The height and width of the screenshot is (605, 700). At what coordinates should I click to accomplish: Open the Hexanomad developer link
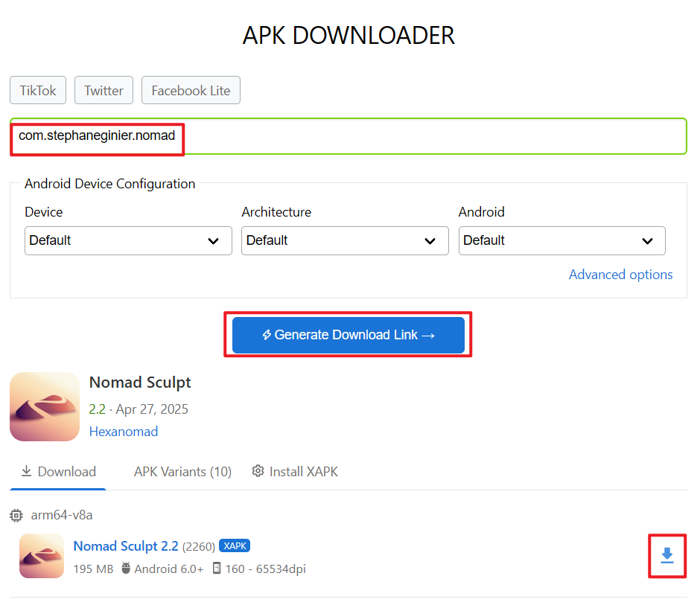124,432
